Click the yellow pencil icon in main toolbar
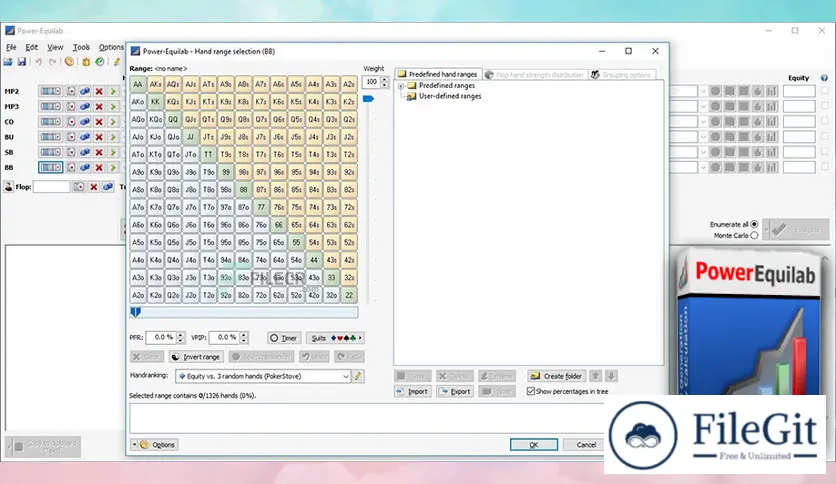 click(x=117, y=62)
